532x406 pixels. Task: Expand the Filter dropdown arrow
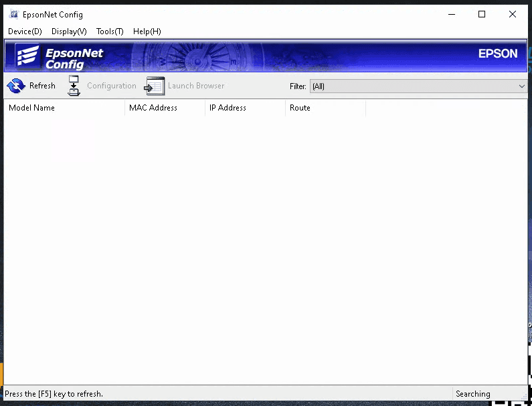(x=522, y=86)
